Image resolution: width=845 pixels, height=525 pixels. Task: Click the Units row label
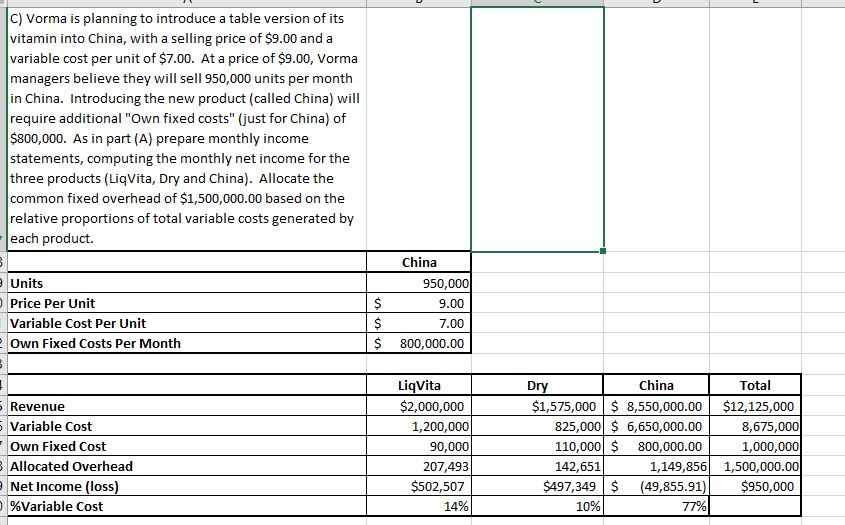[x=186, y=283]
